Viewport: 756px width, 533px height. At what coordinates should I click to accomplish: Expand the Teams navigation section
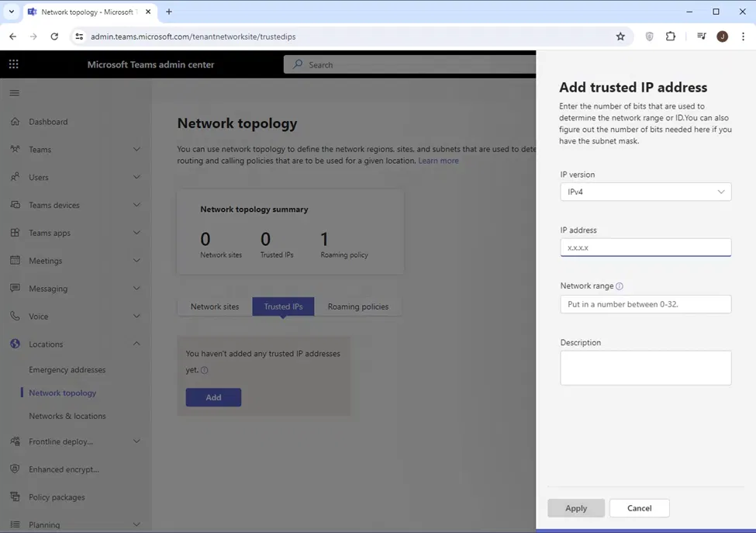[136, 150]
